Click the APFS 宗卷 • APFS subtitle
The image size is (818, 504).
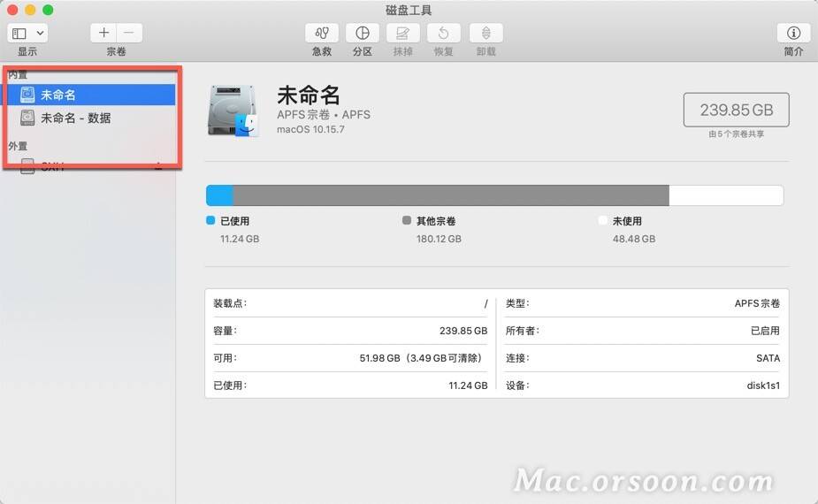[x=324, y=115]
